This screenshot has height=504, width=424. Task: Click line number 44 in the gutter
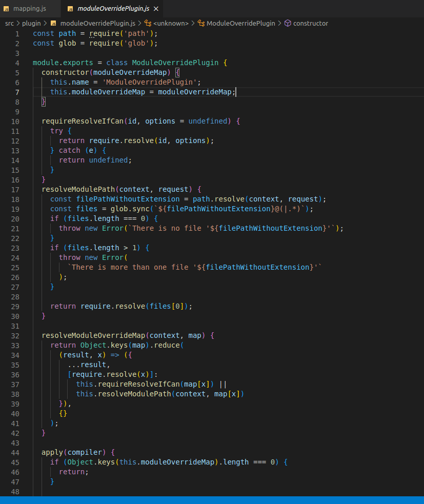pos(15,453)
